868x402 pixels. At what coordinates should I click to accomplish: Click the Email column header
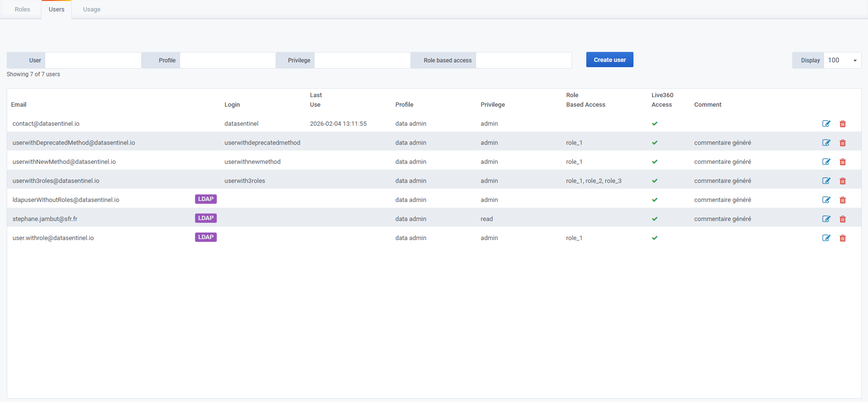(19, 105)
